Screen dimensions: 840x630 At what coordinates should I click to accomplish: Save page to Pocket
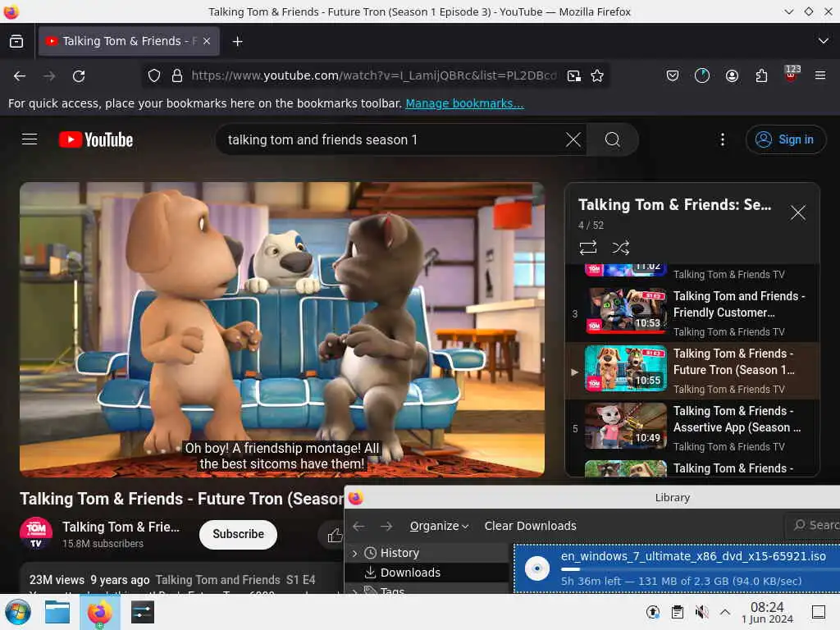(673, 76)
